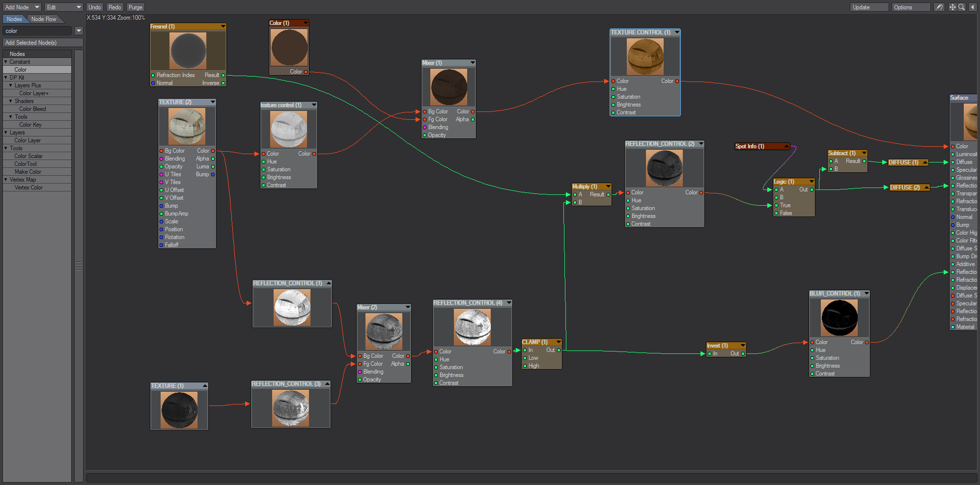Image resolution: width=980 pixels, height=485 pixels.
Task: Click the arrow icon on the Spot Info (1) node
Action: point(786,146)
